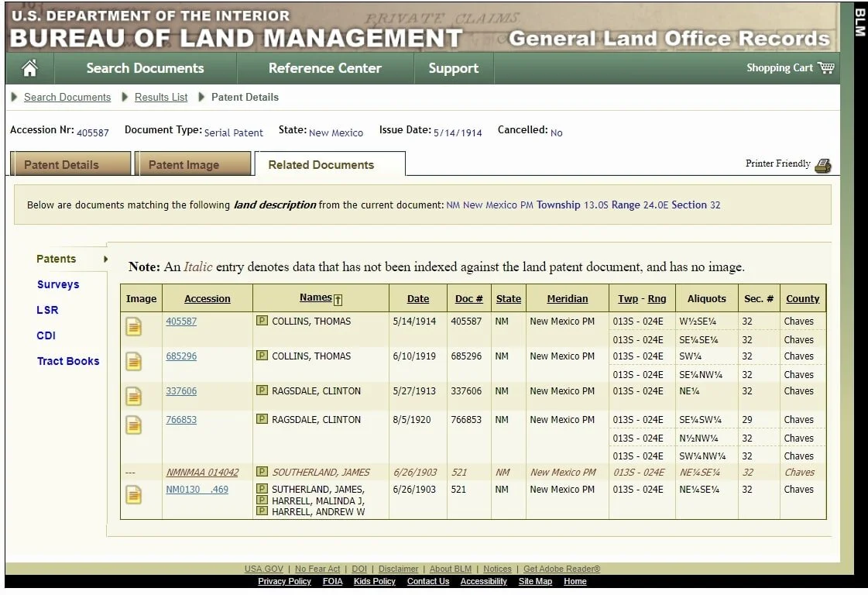Open the Shopping Cart icon
Screen dimensions: 868x595
click(x=826, y=67)
